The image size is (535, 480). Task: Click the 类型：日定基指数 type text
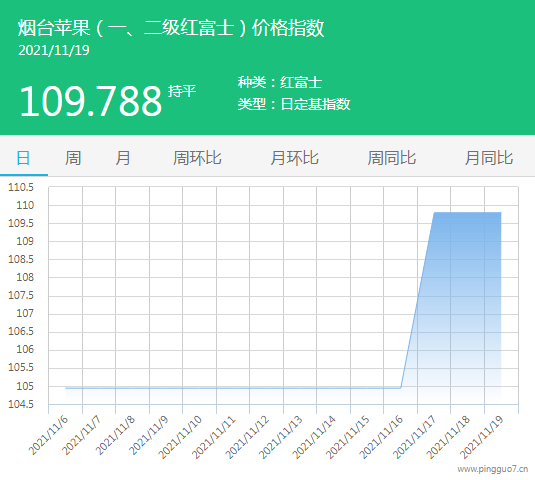[x=294, y=104]
